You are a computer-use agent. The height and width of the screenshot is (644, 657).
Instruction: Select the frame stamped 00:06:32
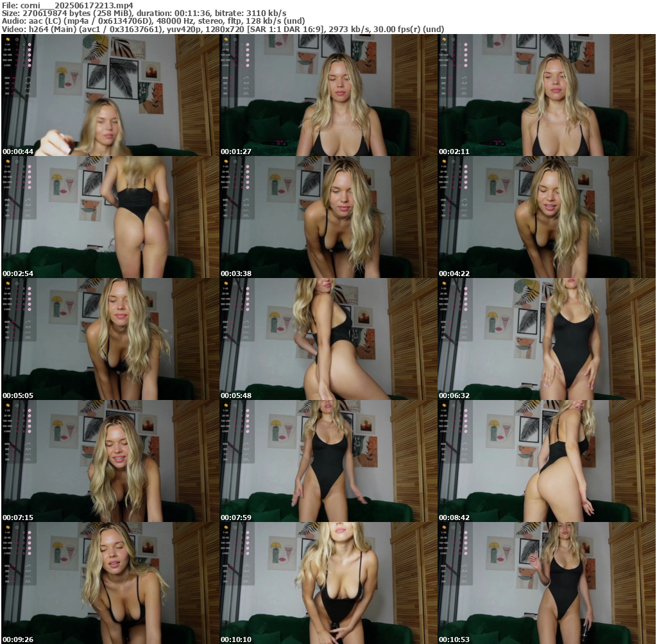(546, 339)
